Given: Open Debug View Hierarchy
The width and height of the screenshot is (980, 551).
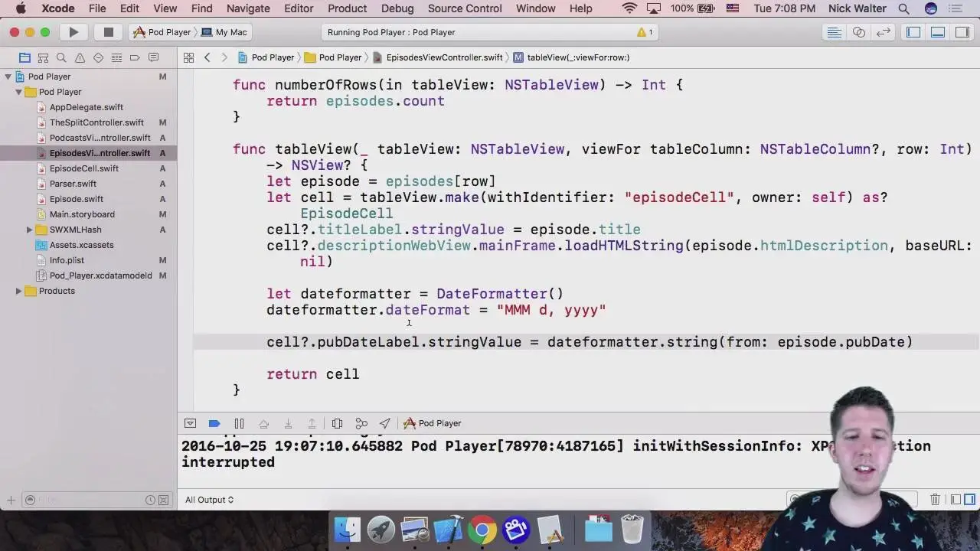Looking at the screenshot, I should pos(337,423).
